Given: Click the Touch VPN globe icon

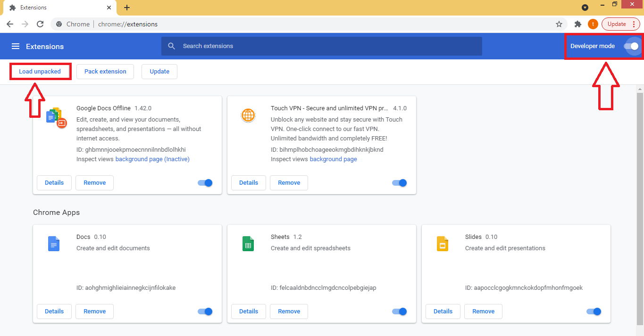Looking at the screenshot, I should point(248,115).
